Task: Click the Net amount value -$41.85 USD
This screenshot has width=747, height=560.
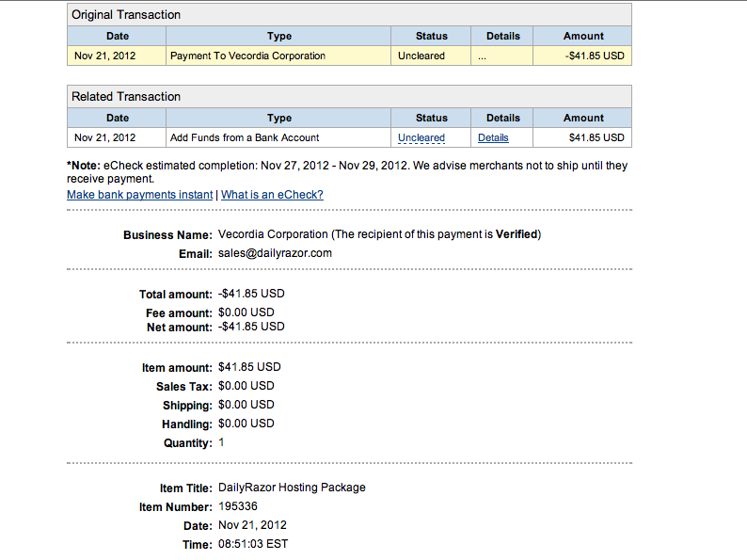Action: (251, 327)
